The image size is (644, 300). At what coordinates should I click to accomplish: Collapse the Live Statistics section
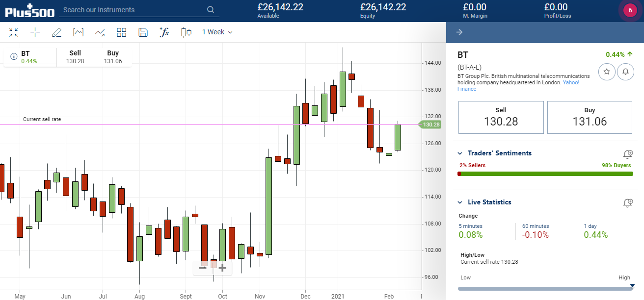coord(460,202)
